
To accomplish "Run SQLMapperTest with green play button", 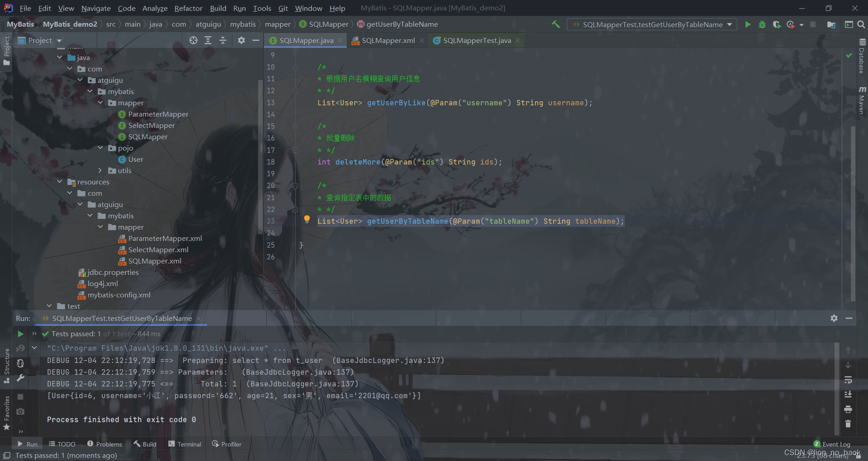I will 748,24.
